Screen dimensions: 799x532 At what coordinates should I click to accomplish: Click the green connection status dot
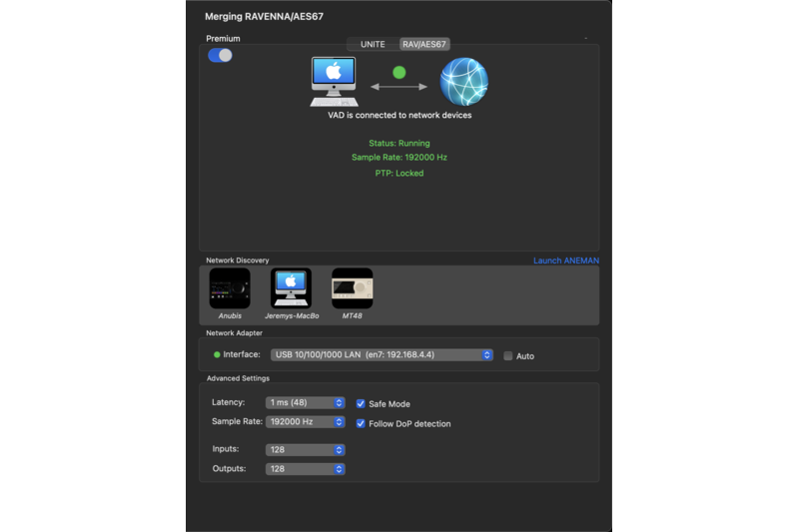[x=399, y=72]
